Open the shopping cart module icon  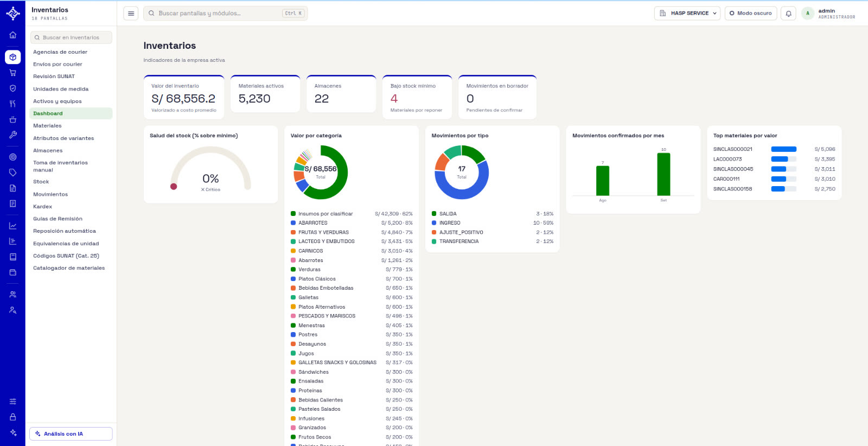point(12,73)
